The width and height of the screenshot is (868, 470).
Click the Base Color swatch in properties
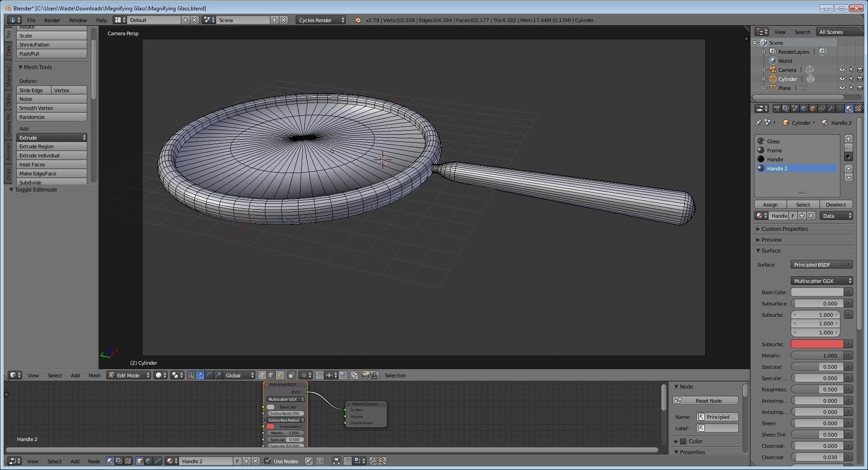817,292
